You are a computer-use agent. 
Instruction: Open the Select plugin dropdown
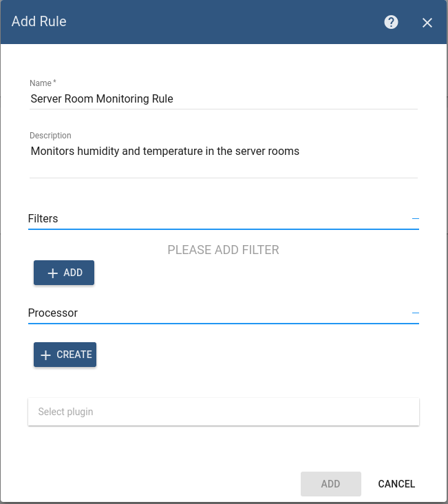coord(224,412)
